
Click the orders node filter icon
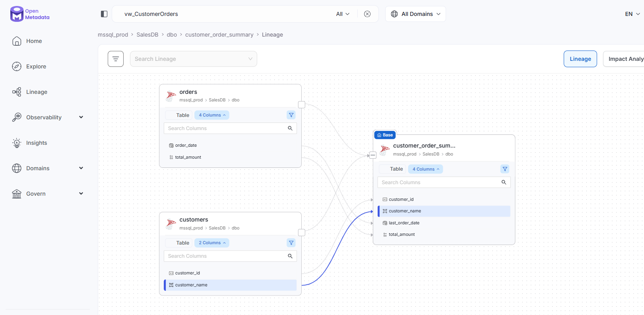pos(291,115)
